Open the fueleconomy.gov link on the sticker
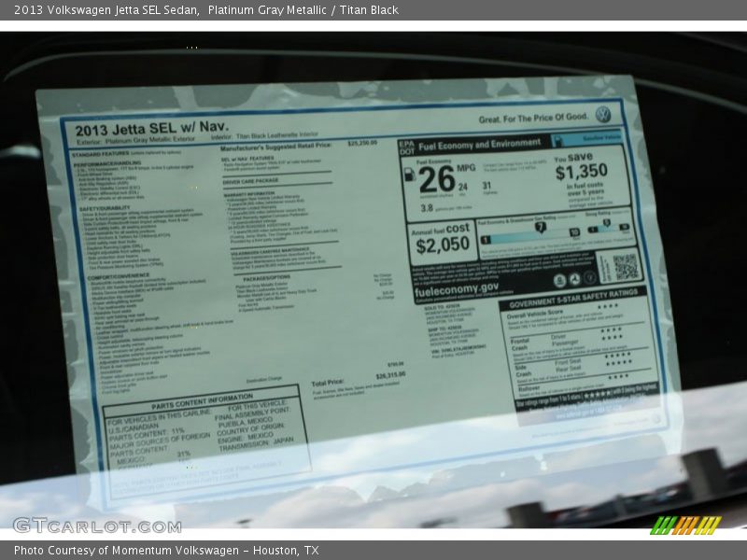 (x=457, y=289)
